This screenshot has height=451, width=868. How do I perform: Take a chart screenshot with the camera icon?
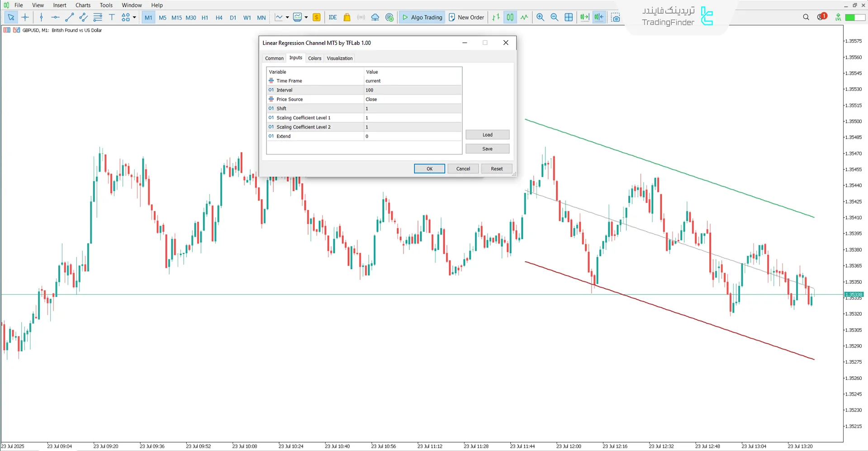tap(616, 17)
